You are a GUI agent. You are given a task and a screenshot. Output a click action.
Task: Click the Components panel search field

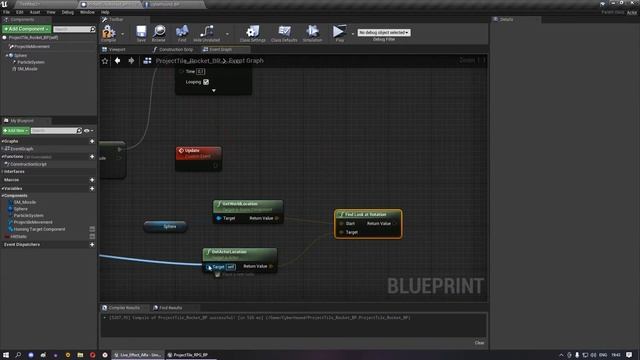(71, 29)
